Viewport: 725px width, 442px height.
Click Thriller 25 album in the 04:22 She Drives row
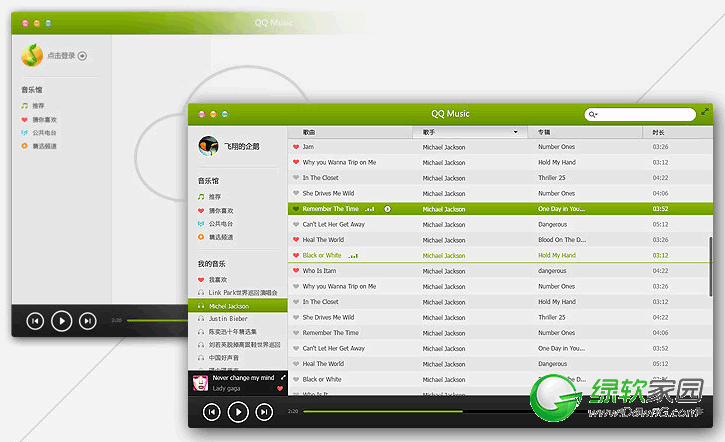pyautogui.click(x=552, y=317)
